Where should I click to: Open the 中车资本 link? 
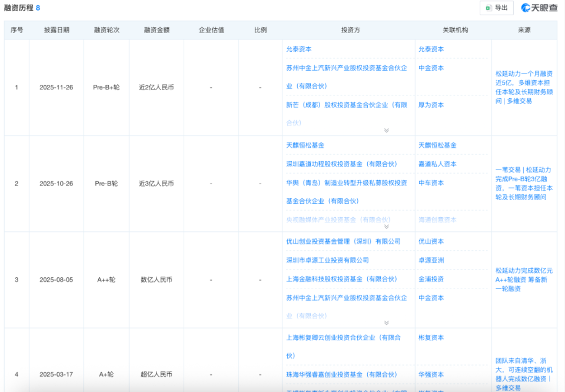431,183
